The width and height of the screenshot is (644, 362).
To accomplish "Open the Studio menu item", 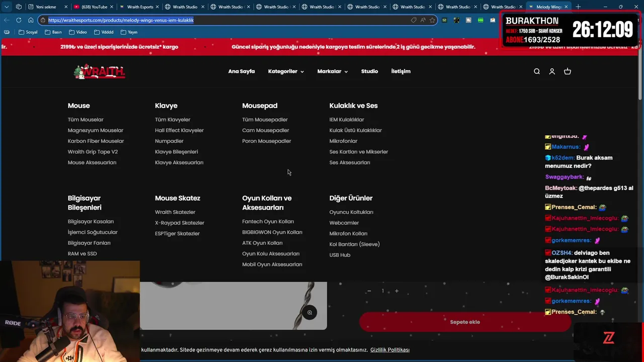I will pos(369,71).
